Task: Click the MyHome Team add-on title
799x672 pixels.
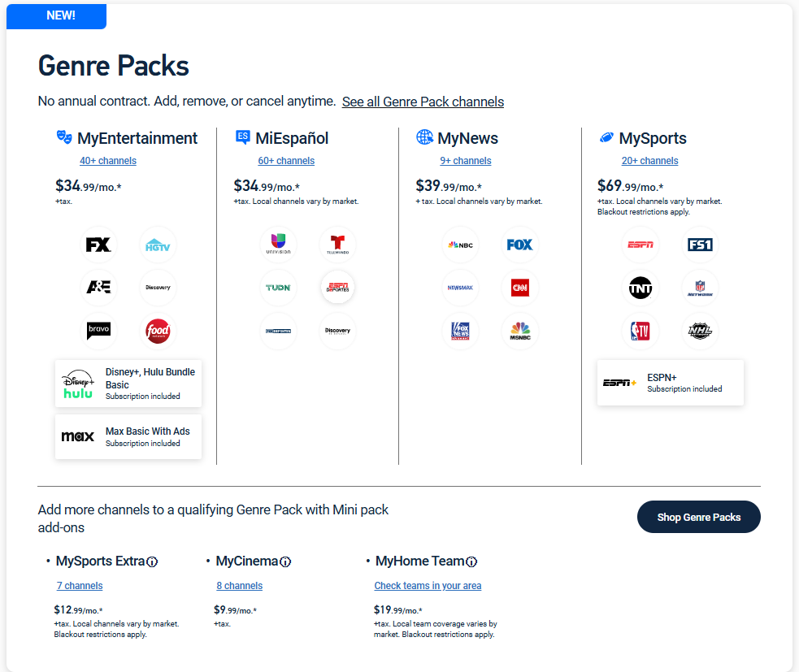Action: (420, 561)
